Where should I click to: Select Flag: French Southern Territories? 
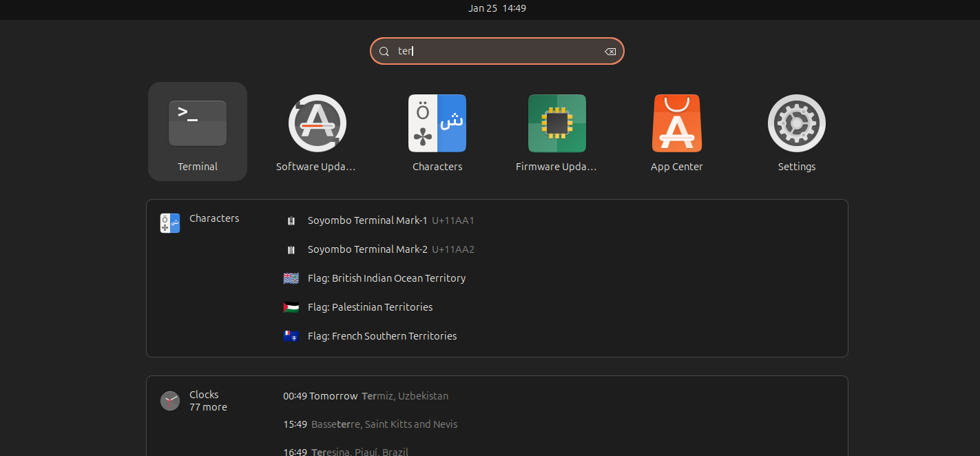(x=382, y=336)
